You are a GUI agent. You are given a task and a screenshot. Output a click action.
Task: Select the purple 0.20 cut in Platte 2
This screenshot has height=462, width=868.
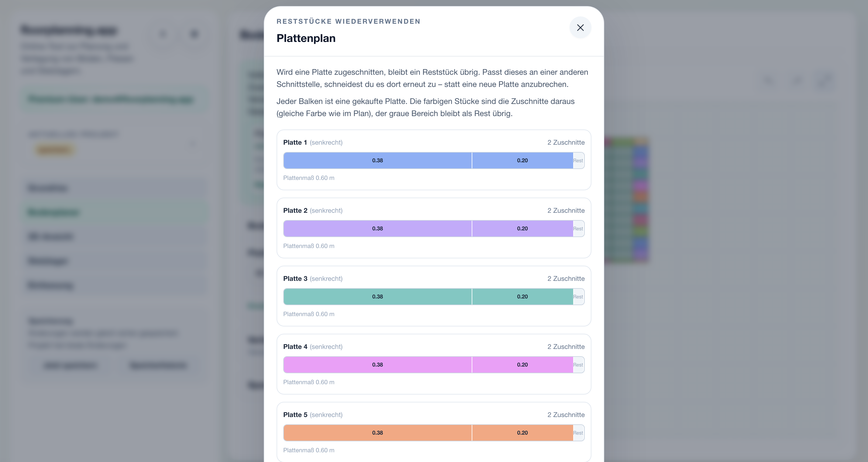tap(522, 229)
